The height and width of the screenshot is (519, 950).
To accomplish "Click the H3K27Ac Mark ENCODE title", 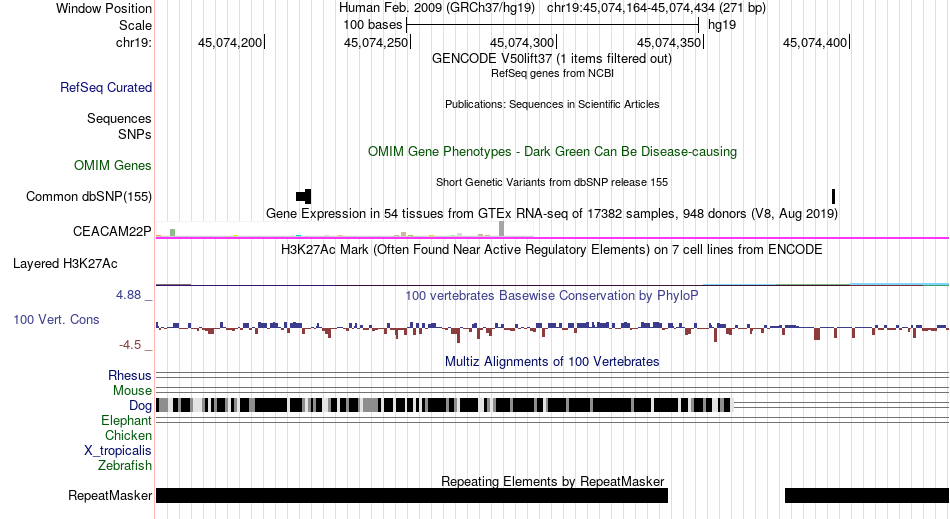I will click(551, 250).
